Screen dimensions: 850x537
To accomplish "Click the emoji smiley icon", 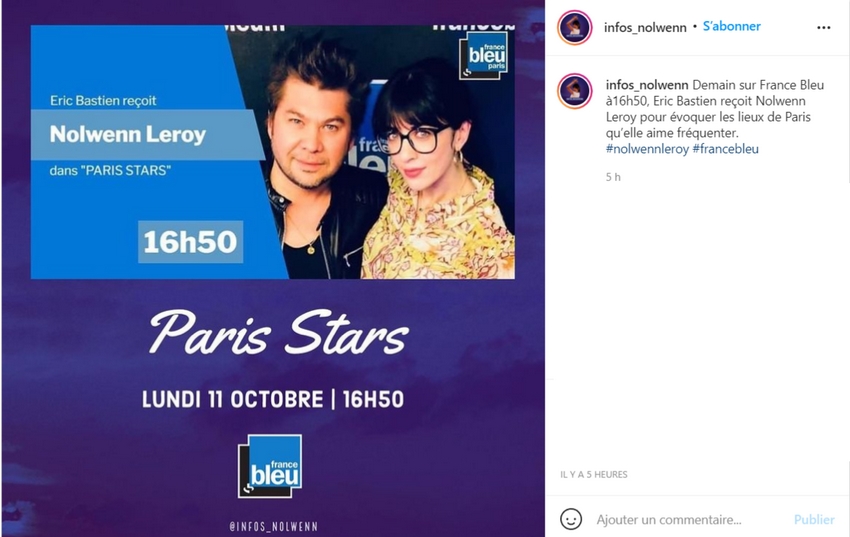I will 571,519.
